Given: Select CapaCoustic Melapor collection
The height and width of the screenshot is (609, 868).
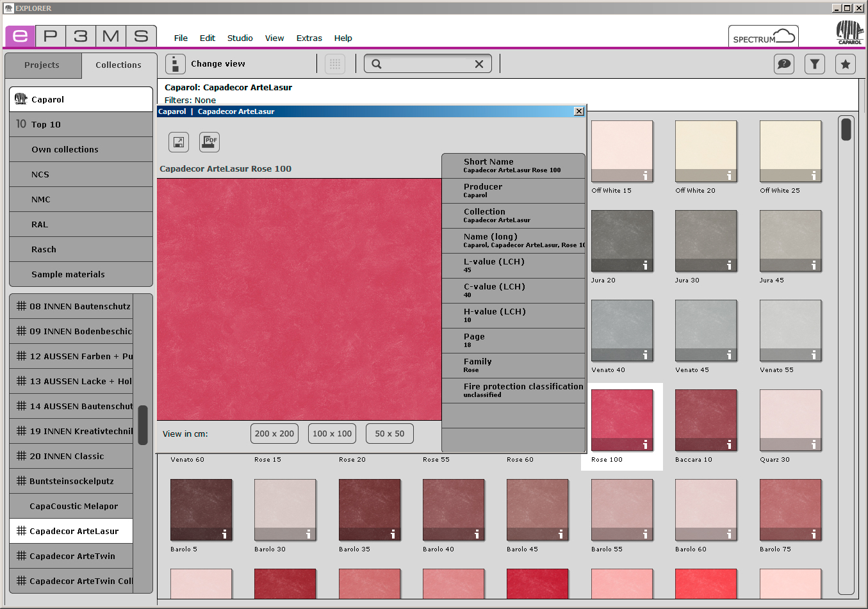Looking at the screenshot, I should (71, 506).
